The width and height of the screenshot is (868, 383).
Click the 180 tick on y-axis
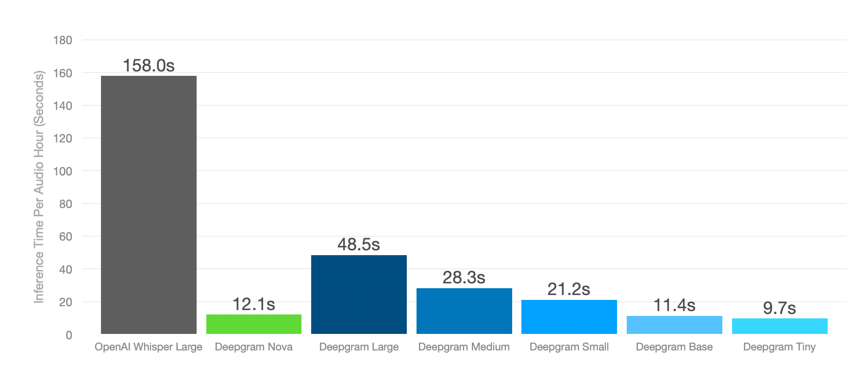pos(63,40)
